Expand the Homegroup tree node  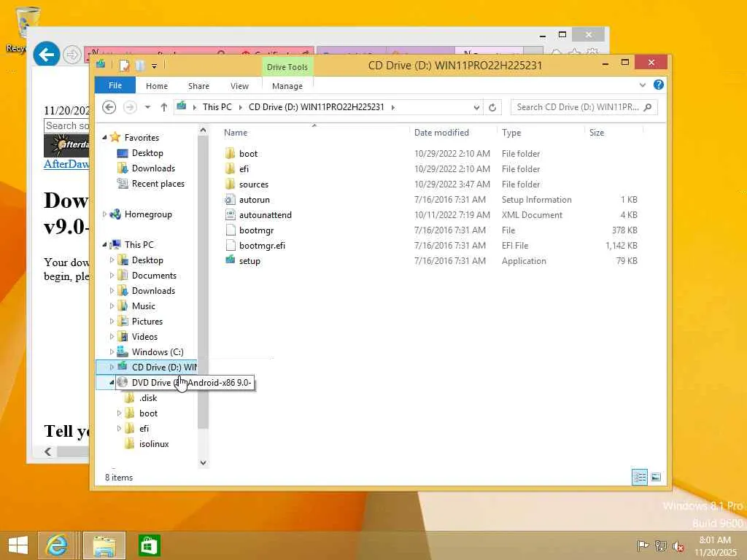[104, 214]
